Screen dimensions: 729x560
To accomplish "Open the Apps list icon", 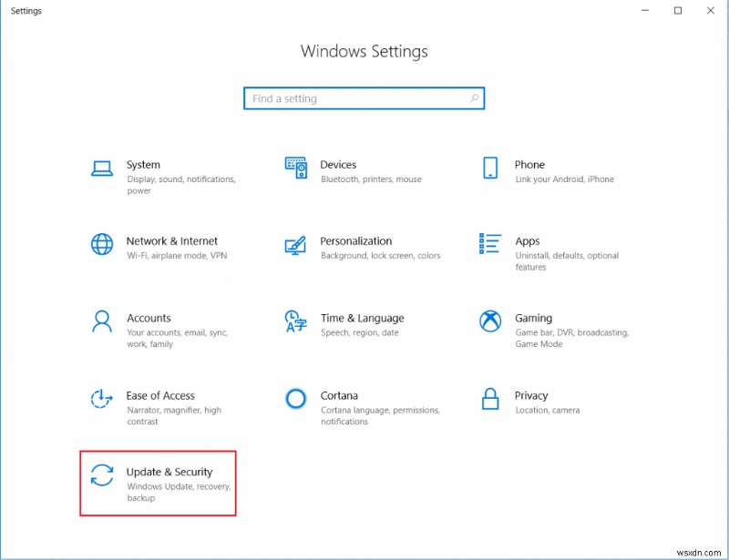I will click(490, 243).
